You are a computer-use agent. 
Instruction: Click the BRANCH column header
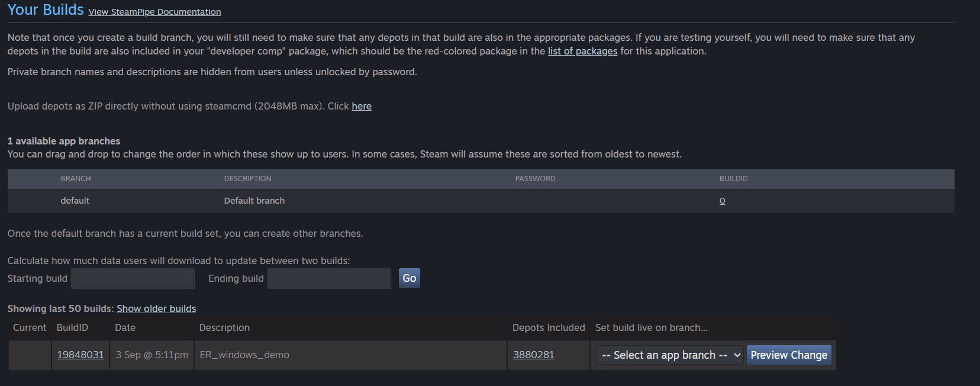point(76,179)
